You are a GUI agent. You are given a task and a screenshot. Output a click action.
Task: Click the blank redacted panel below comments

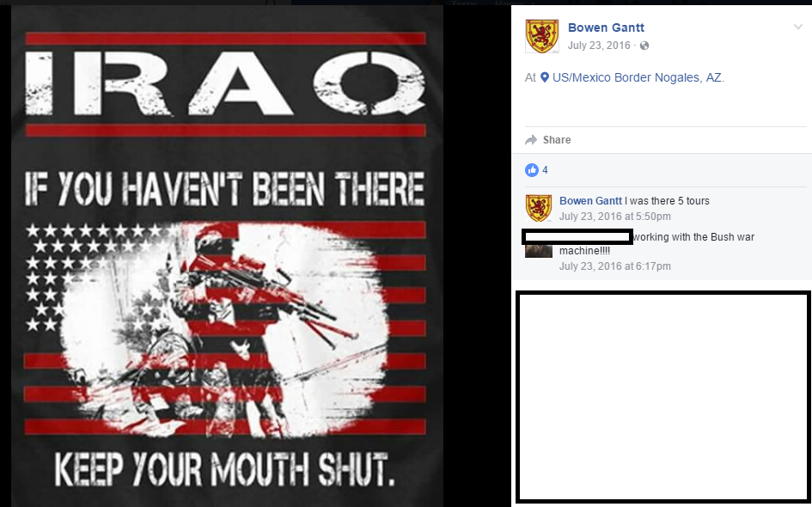pyautogui.click(x=662, y=397)
